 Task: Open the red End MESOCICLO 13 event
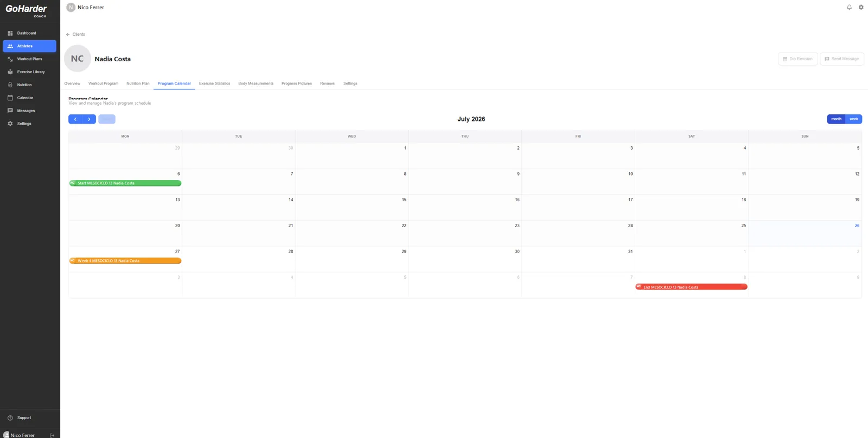click(691, 287)
